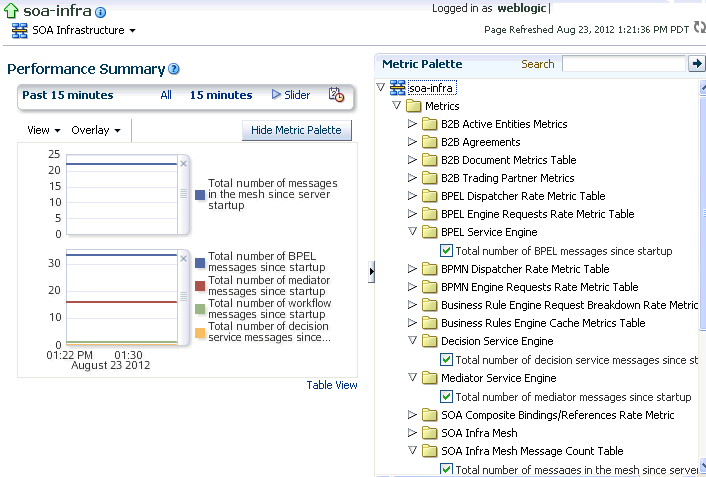Screen dimensions: 706x477
Task: Open the SOA Infrastructure dropdown menu
Action: (132, 31)
